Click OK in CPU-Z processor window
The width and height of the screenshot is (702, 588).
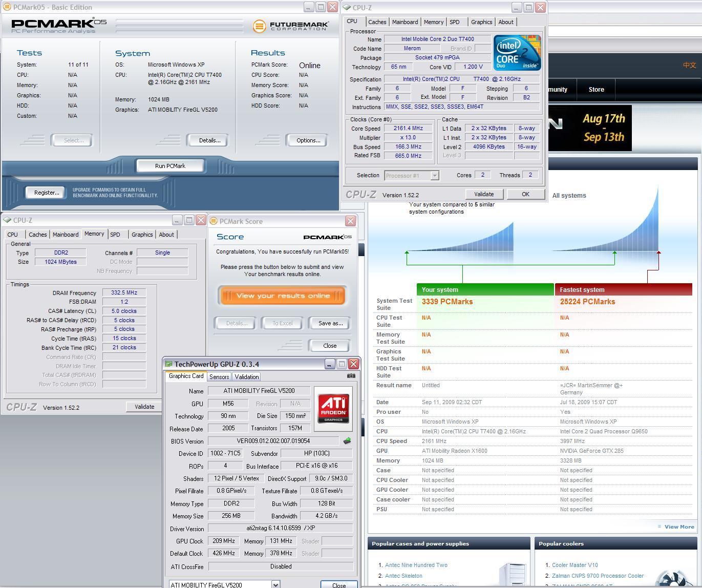point(525,194)
